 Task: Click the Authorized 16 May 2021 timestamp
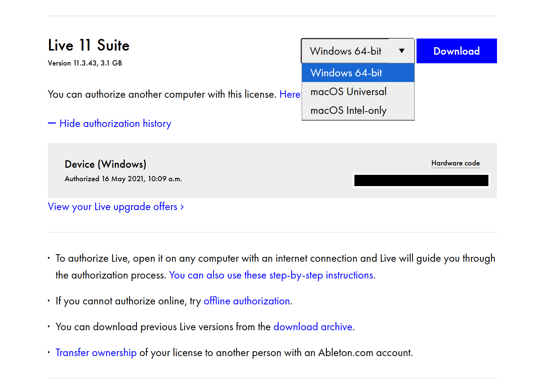[123, 179]
